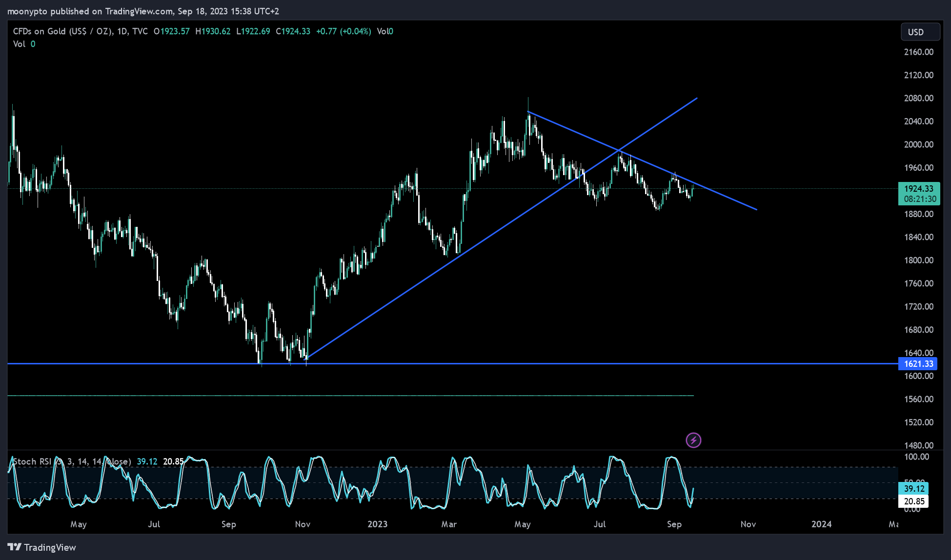Click the 2000.00 price axis label
This screenshot has width=951, height=560.
pyautogui.click(x=918, y=145)
